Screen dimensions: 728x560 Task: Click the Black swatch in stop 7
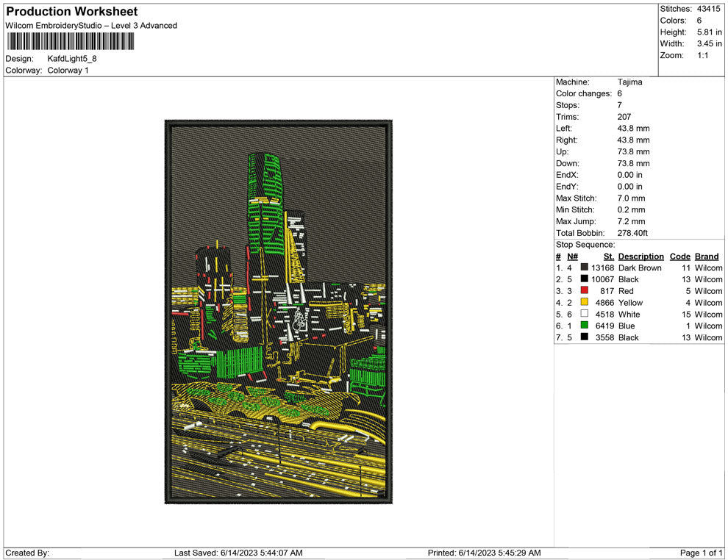[x=585, y=337]
